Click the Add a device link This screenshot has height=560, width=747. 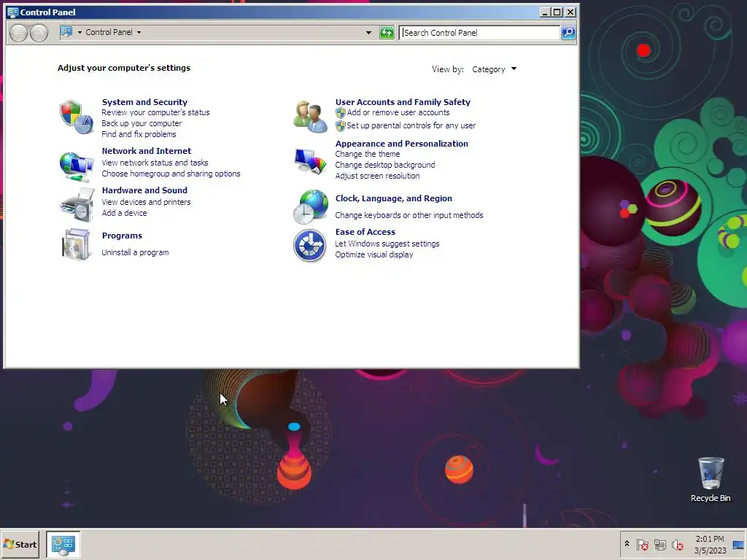point(124,214)
